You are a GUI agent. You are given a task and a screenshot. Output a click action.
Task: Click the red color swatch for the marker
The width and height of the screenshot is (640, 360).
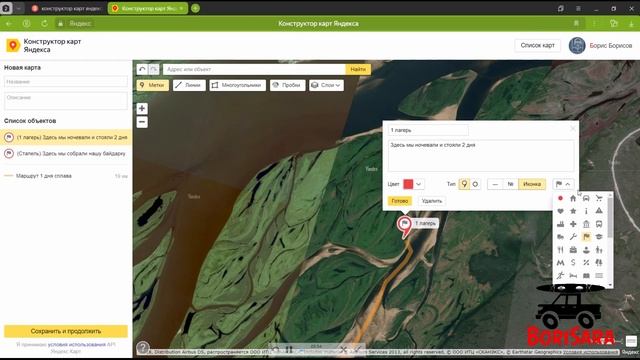[x=408, y=184]
